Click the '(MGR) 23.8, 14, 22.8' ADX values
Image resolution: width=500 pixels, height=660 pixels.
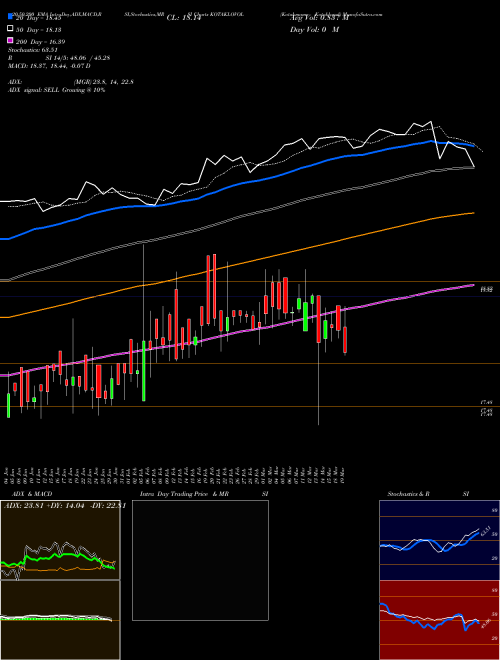coord(104,82)
